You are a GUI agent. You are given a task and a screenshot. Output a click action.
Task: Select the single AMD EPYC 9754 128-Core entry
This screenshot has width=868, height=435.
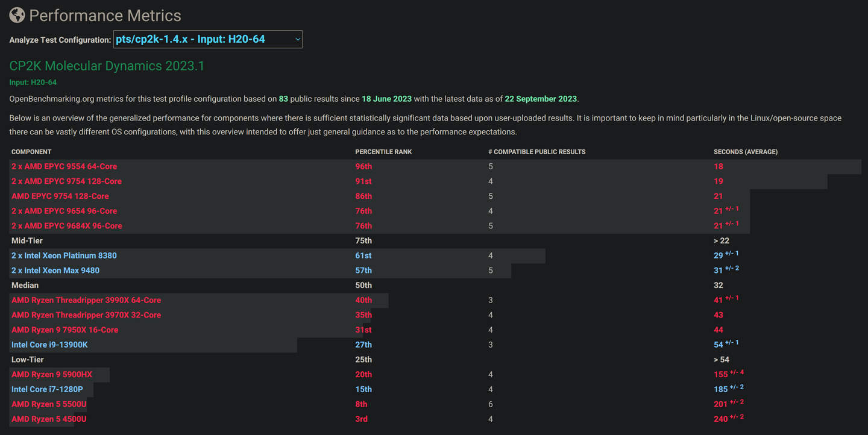click(60, 196)
